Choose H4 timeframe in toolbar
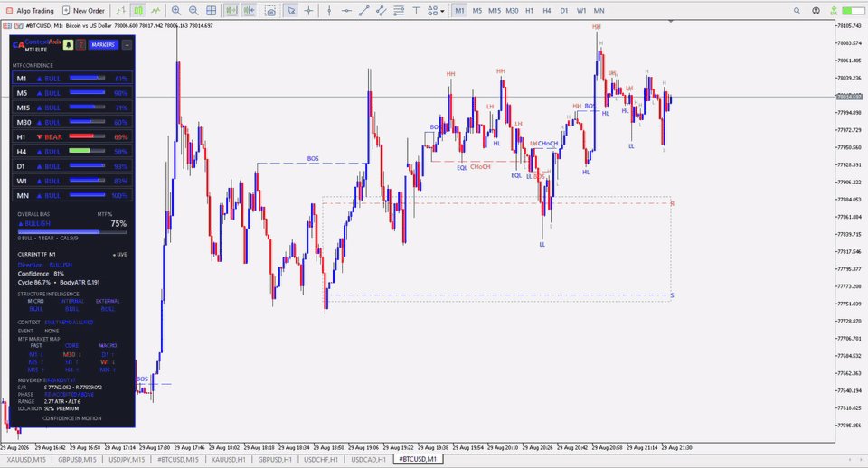This screenshot has width=868, height=468. pyautogui.click(x=547, y=11)
